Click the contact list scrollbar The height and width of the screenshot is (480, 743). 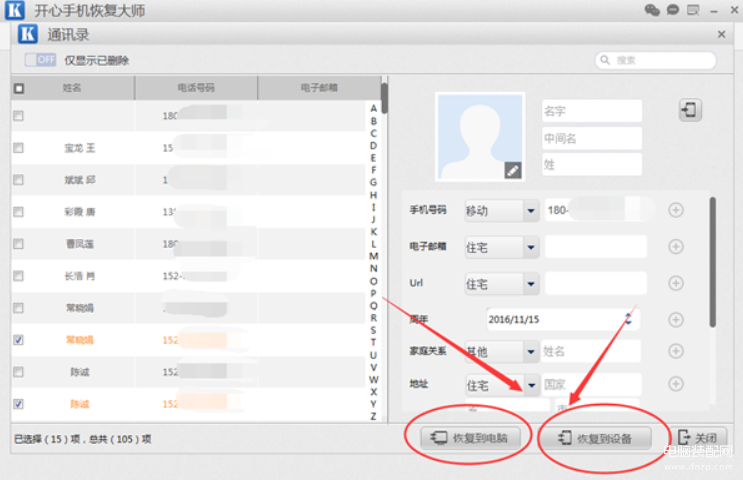point(384,99)
